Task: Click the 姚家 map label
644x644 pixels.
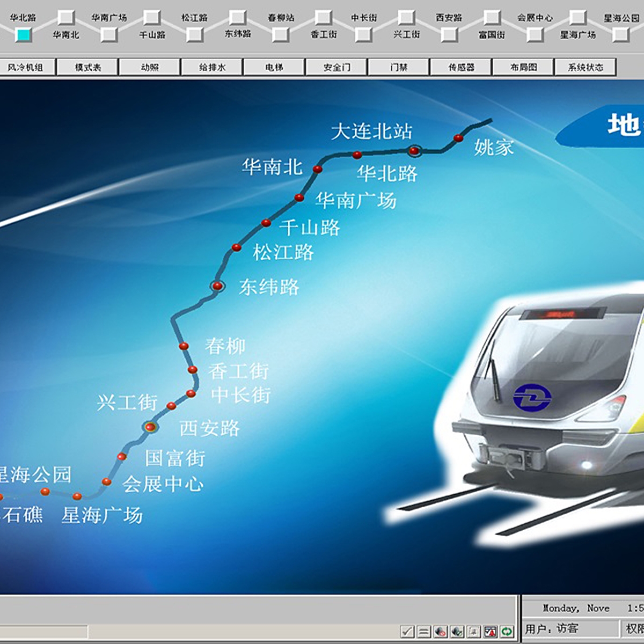Action: pos(494,148)
